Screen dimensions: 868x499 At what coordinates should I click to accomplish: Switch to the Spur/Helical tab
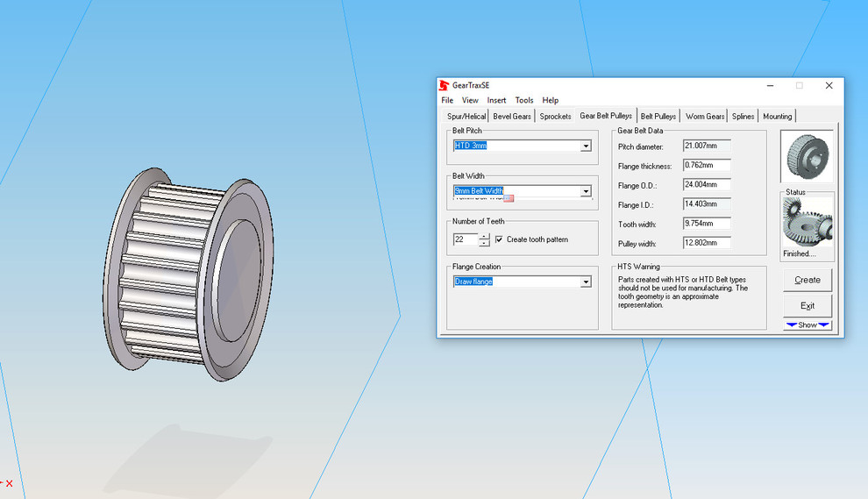[466, 116]
